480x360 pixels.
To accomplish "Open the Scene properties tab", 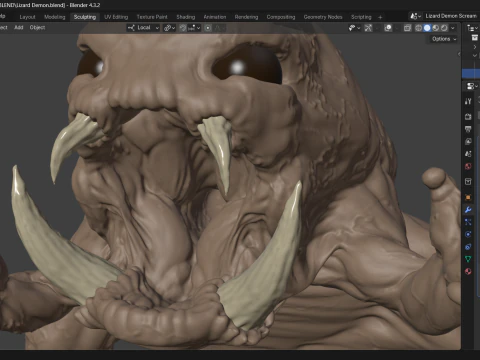I will click(468, 154).
